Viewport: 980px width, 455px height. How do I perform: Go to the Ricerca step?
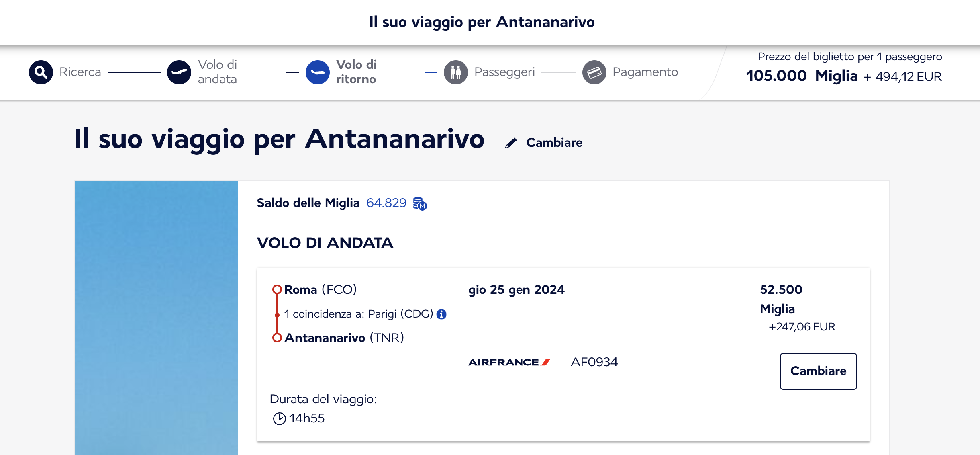click(80, 72)
